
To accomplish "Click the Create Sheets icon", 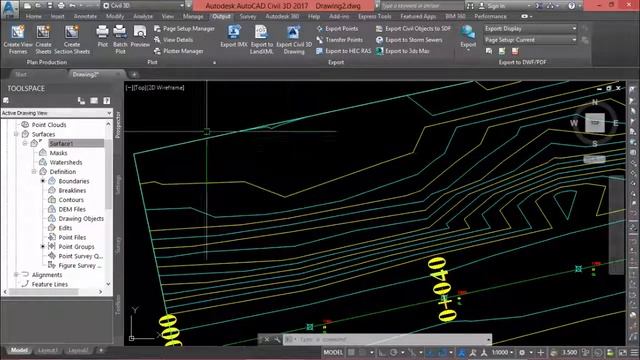I will (43, 32).
